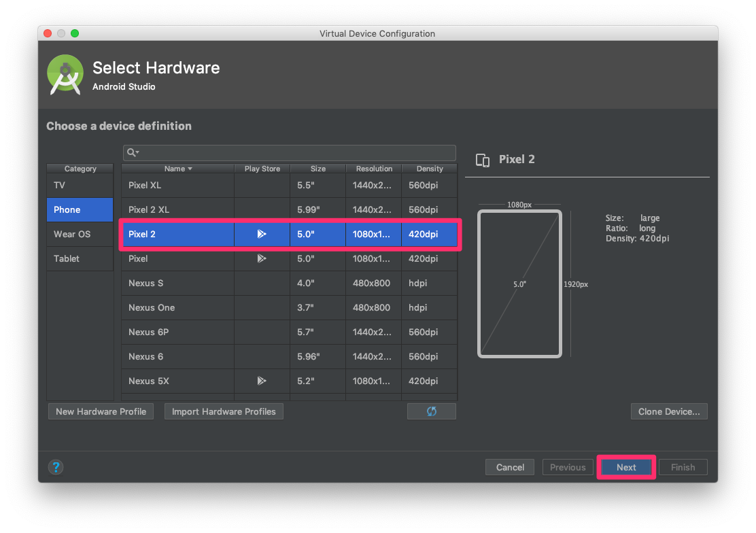Focus the device search input field
Screen dimensions: 756x533
[x=290, y=152]
